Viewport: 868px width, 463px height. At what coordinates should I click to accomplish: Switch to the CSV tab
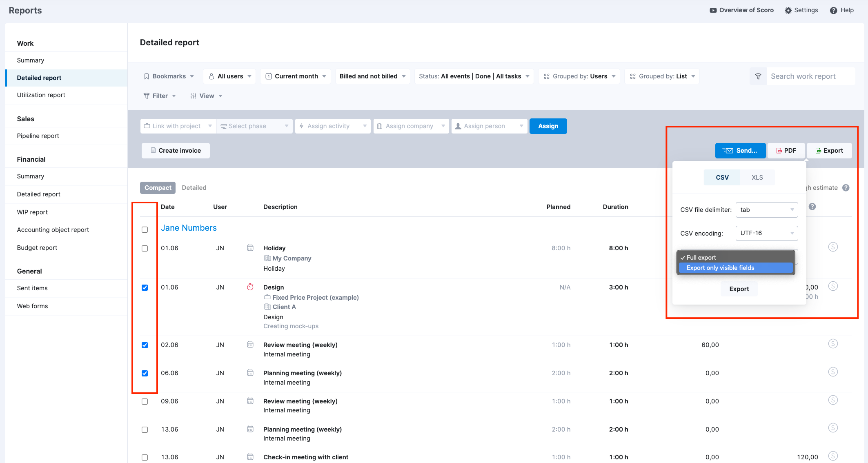tap(722, 178)
